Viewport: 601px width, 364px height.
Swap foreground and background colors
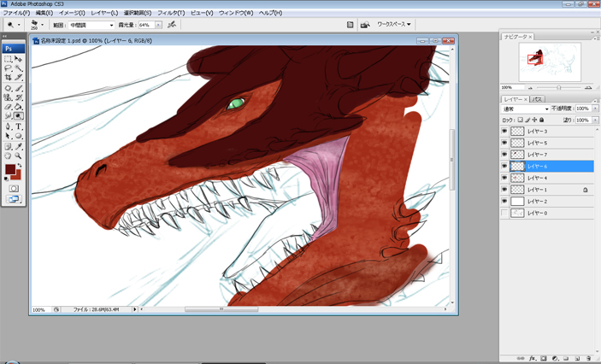[20, 166]
